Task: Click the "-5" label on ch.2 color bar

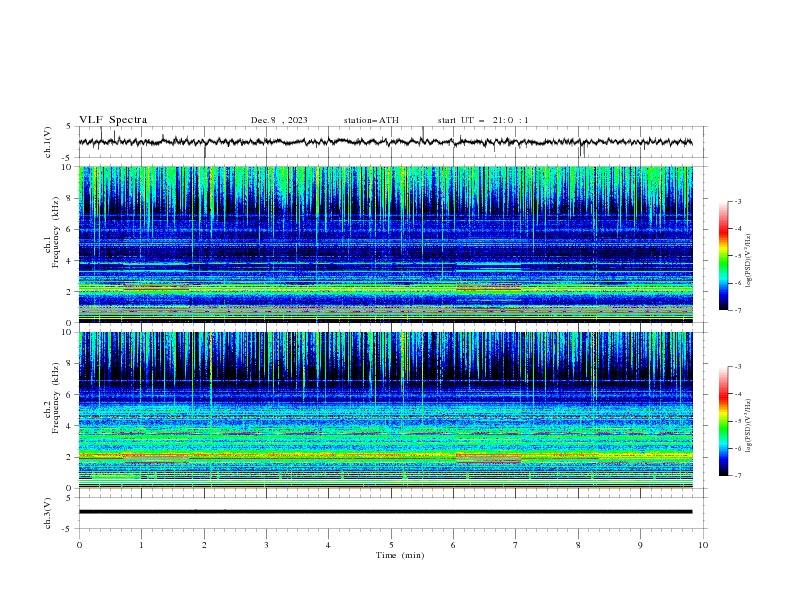Action: point(737,421)
